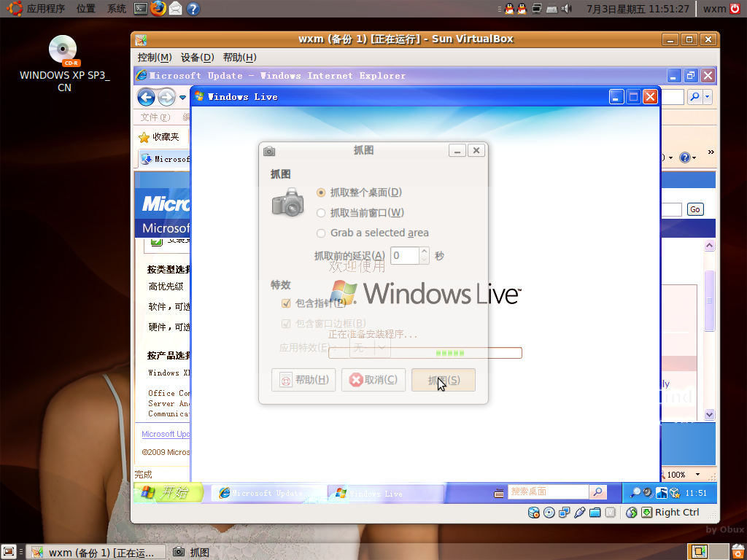Click the shared folders indicator in VirtualBox
747x560 pixels.
click(x=595, y=513)
